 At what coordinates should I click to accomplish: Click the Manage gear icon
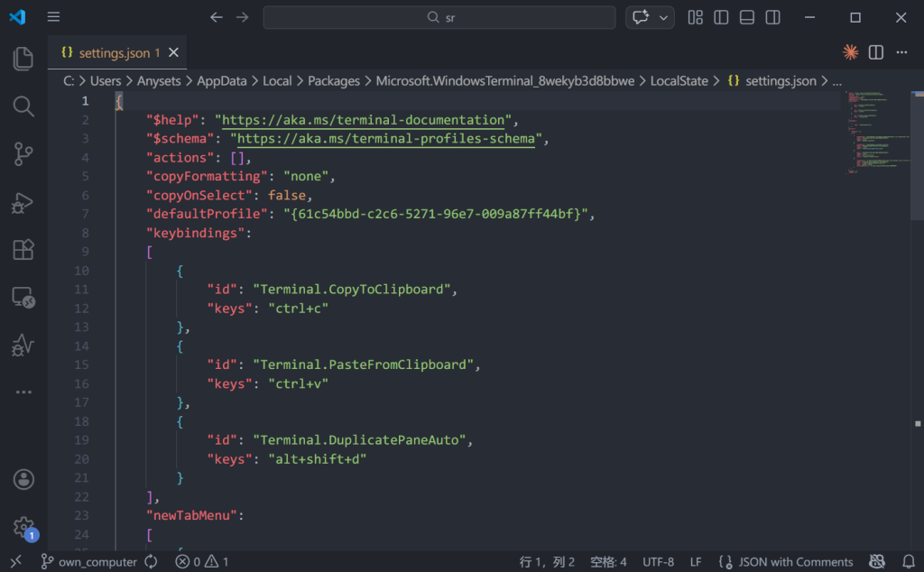click(23, 526)
